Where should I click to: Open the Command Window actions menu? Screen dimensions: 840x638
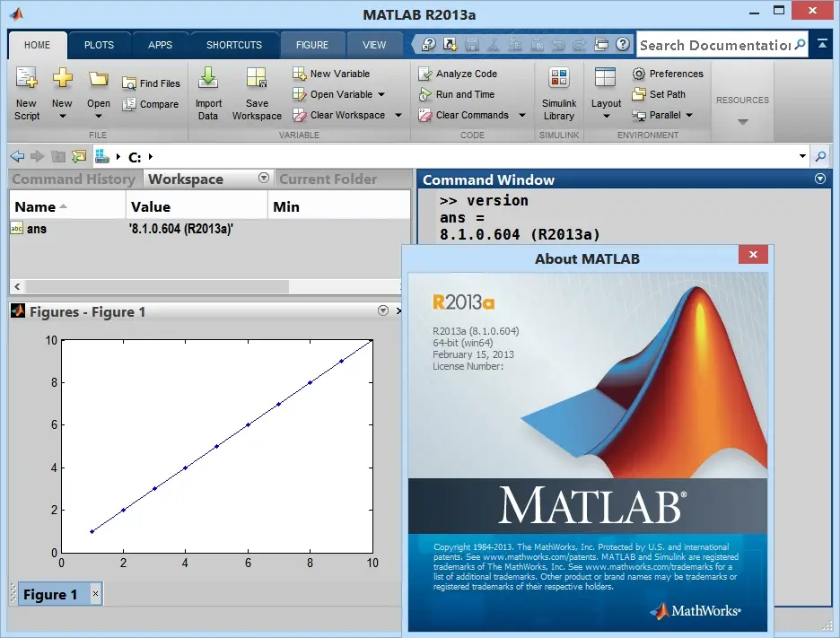pyautogui.click(x=819, y=179)
